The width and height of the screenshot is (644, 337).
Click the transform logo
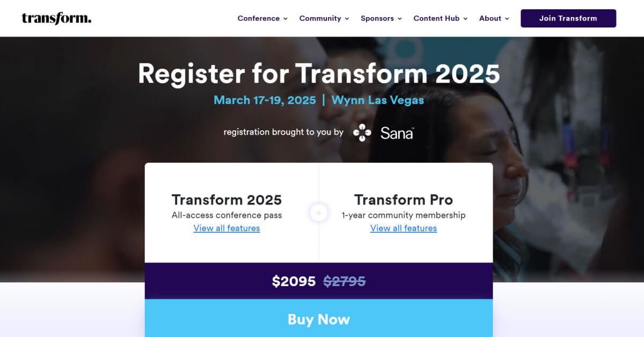[x=56, y=17]
